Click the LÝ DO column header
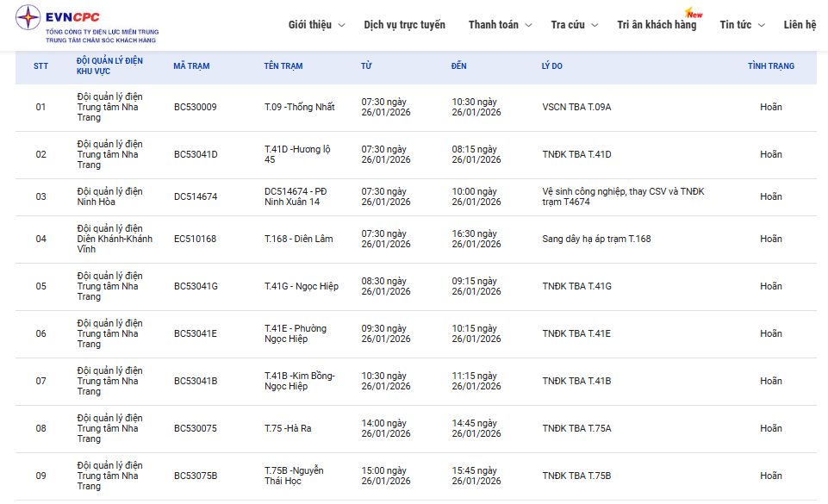The height and width of the screenshot is (504, 828). (551, 66)
